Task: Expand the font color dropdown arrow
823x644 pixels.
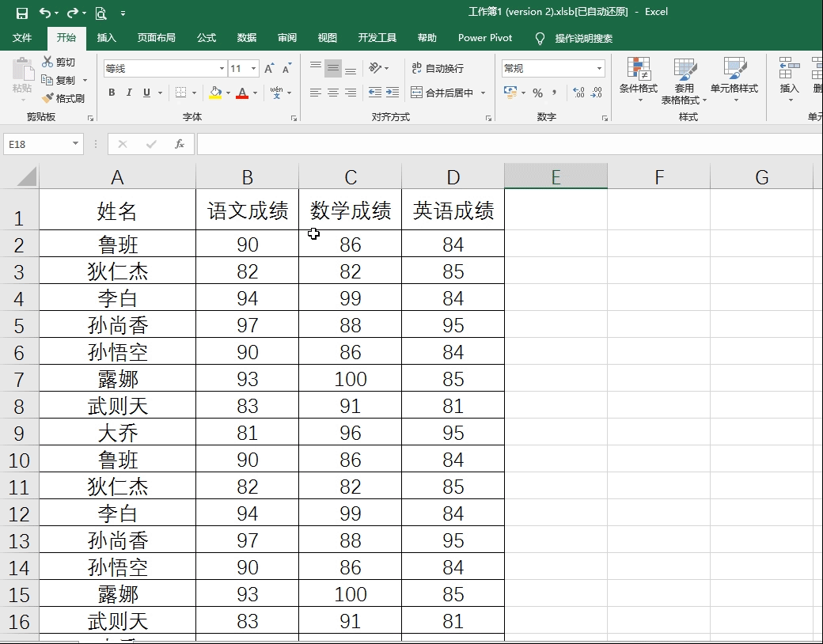Action: point(255,93)
